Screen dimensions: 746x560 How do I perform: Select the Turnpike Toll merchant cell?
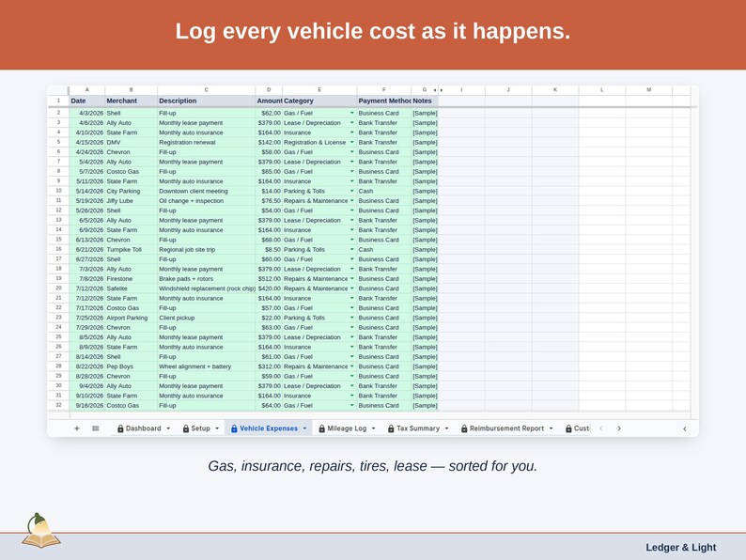pyautogui.click(x=131, y=249)
